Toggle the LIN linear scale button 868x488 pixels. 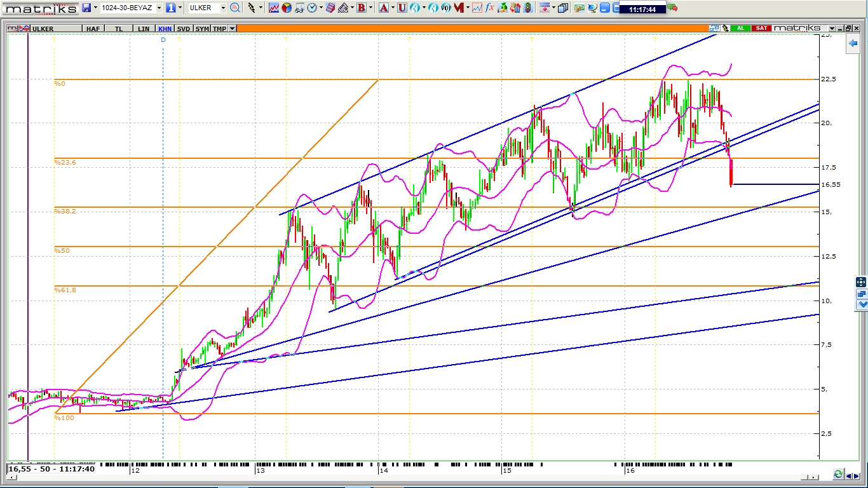144,29
